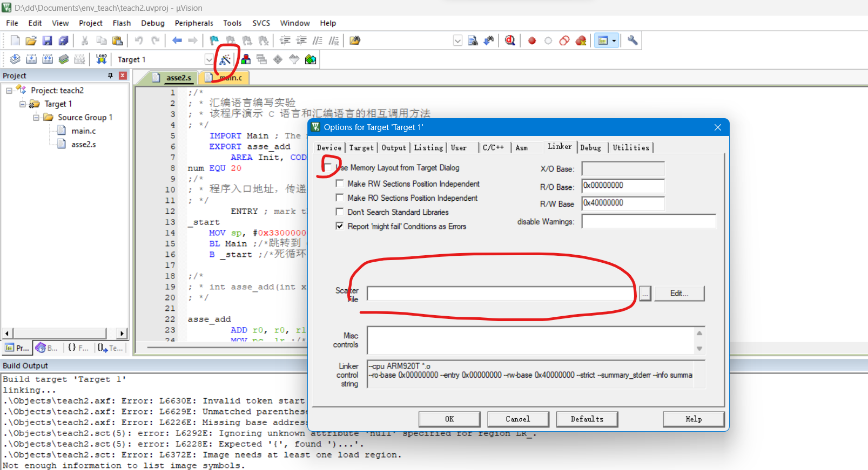Uncheck Report 'might fail' Conditions as Errors

pos(340,226)
